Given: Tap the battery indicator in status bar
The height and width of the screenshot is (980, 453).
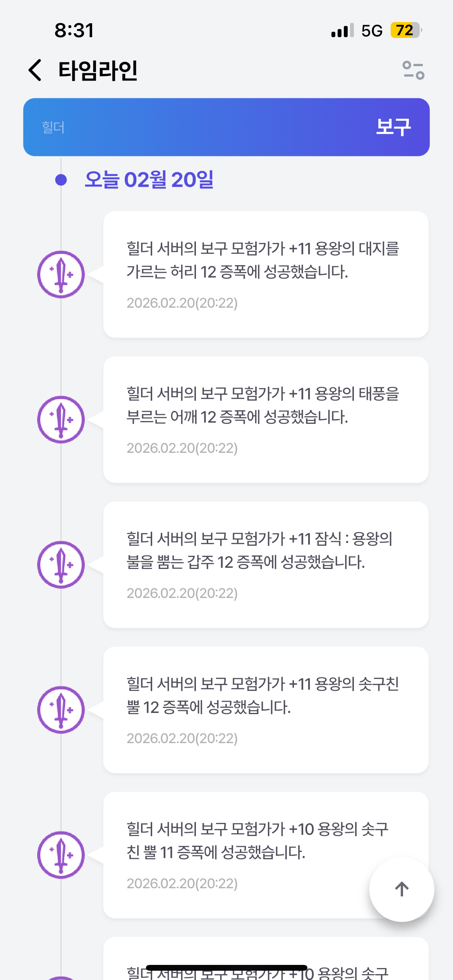Looking at the screenshot, I should coord(405,30).
